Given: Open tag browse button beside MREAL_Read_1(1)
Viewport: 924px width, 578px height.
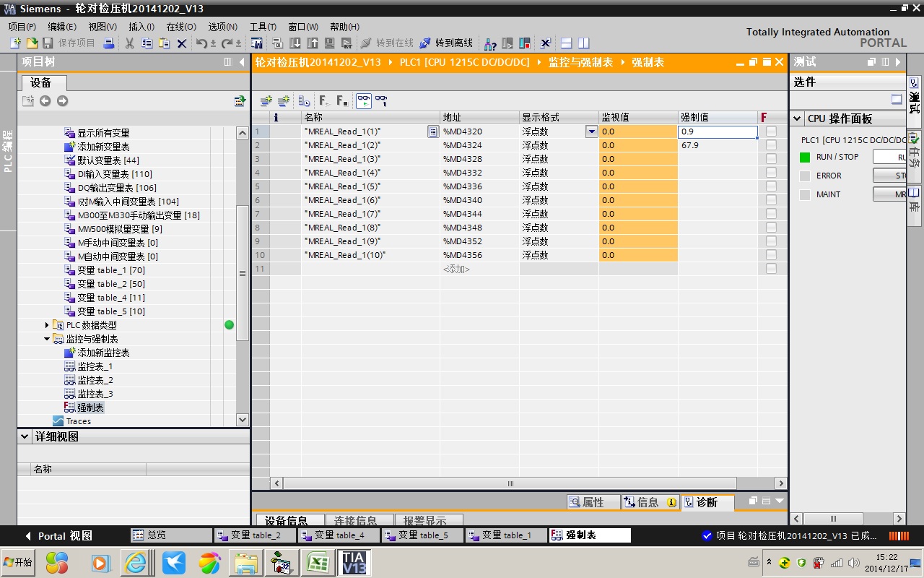Looking at the screenshot, I should click(x=433, y=131).
